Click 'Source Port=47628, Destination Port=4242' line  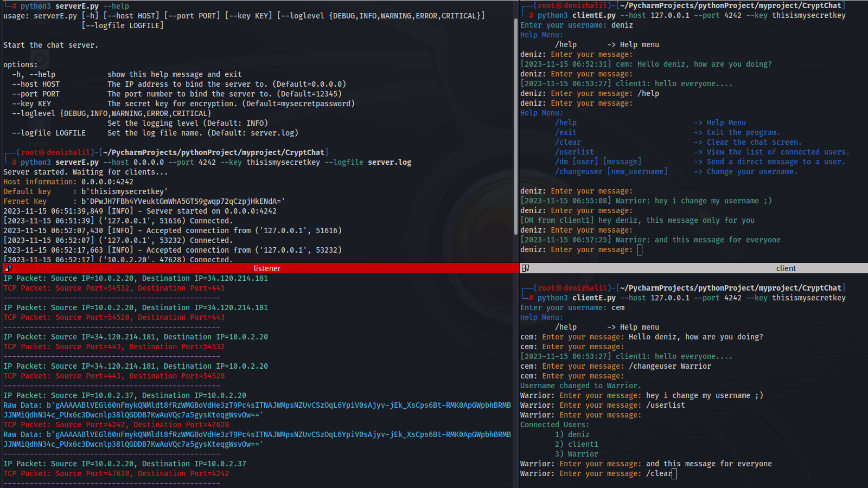116,474
